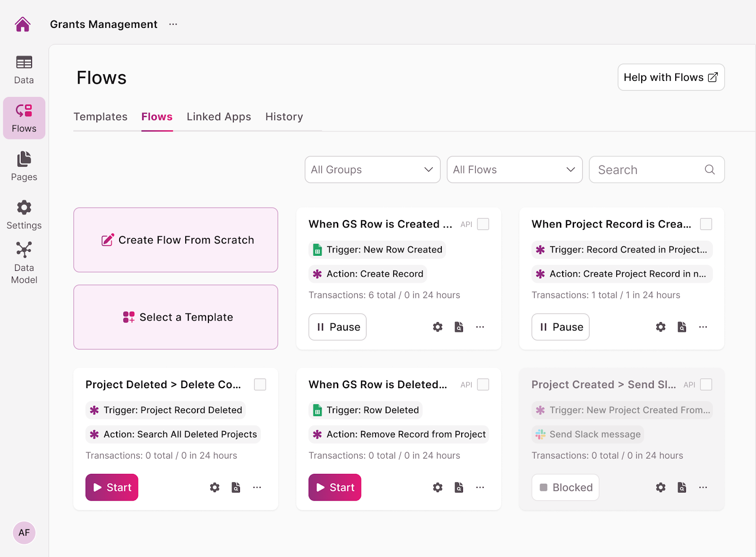Open more options on 'When GS Row is Deleted' flow
The width and height of the screenshot is (756, 557).
480,487
